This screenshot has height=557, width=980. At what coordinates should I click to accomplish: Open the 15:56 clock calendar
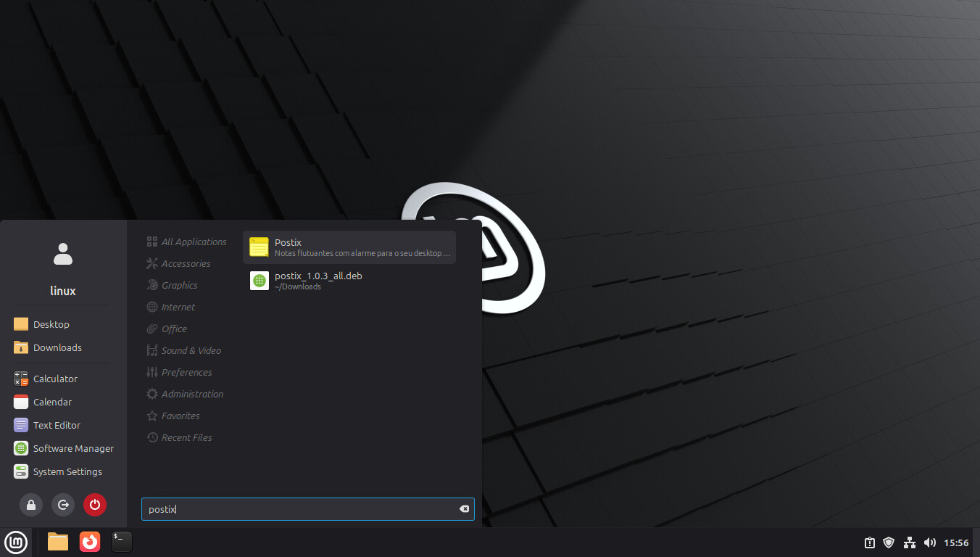956,542
